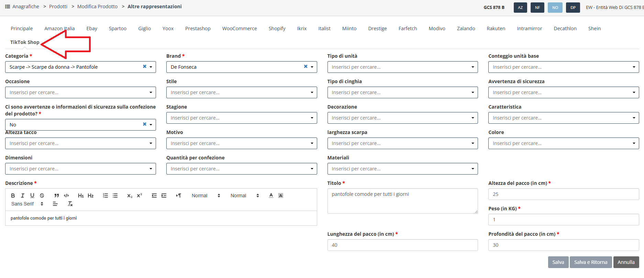Click inside the Descrizione editor text area
This screenshot has width=644, height=278.
click(x=161, y=218)
